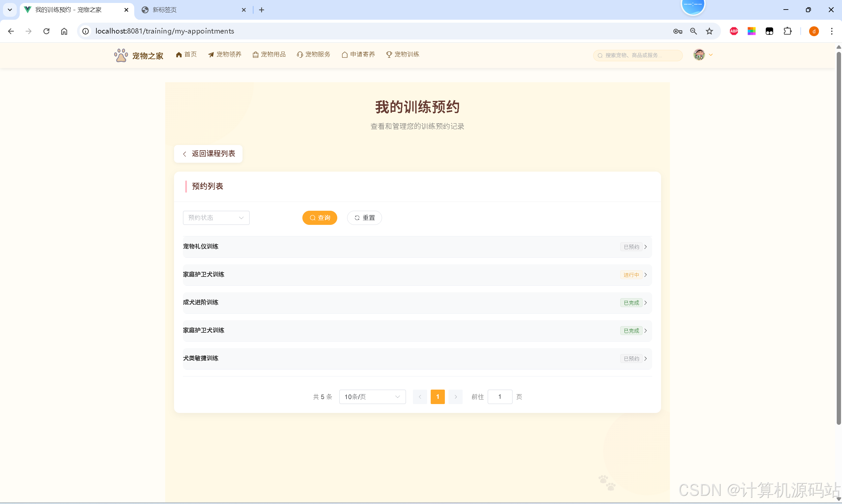The image size is (842, 504).
Task: Click 返回课程列表 back button
Action: pyautogui.click(x=208, y=154)
